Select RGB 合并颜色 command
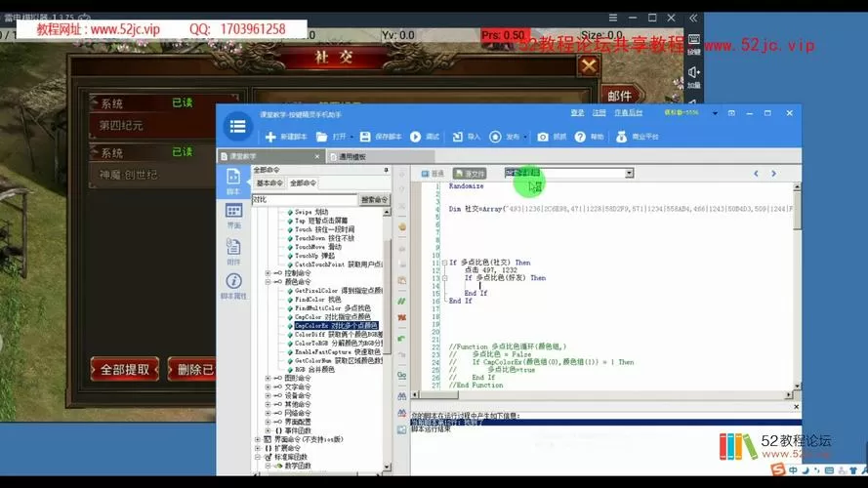The width and height of the screenshot is (868, 488). [314, 370]
